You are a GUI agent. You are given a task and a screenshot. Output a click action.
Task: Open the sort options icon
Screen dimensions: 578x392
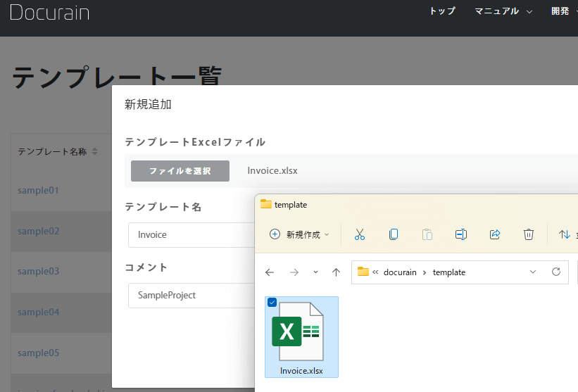564,234
